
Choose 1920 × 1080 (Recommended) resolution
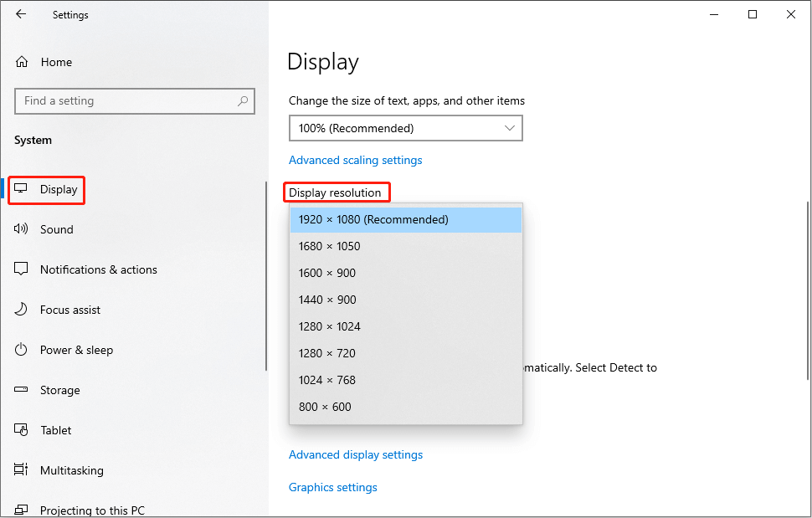[405, 220]
